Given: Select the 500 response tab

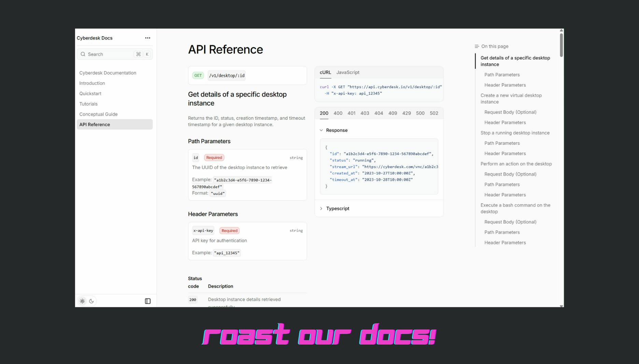Looking at the screenshot, I should [420, 113].
